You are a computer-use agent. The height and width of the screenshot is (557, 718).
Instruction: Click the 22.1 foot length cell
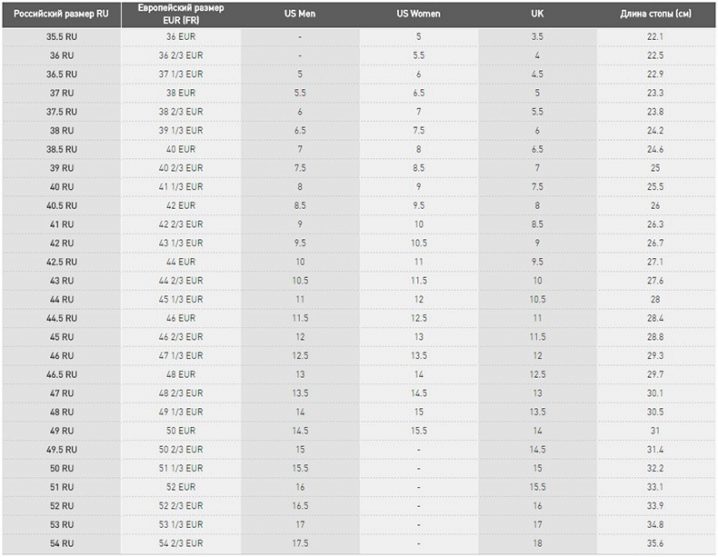tap(655, 36)
